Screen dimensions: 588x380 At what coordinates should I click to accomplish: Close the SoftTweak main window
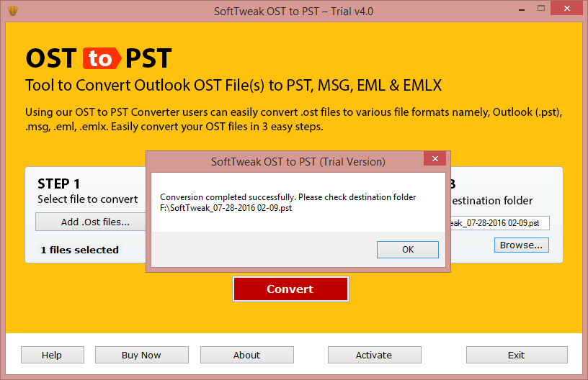566,8
